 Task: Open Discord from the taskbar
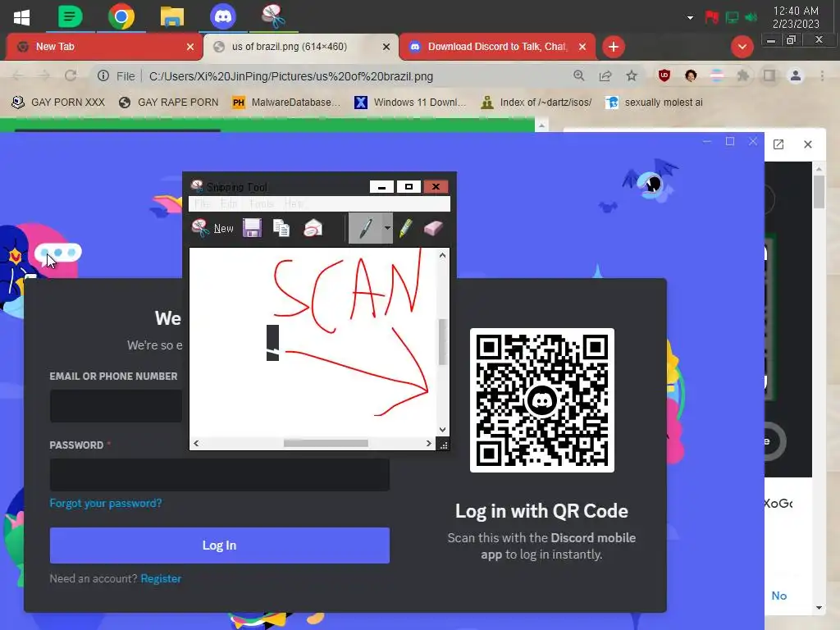(x=223, y=17)
